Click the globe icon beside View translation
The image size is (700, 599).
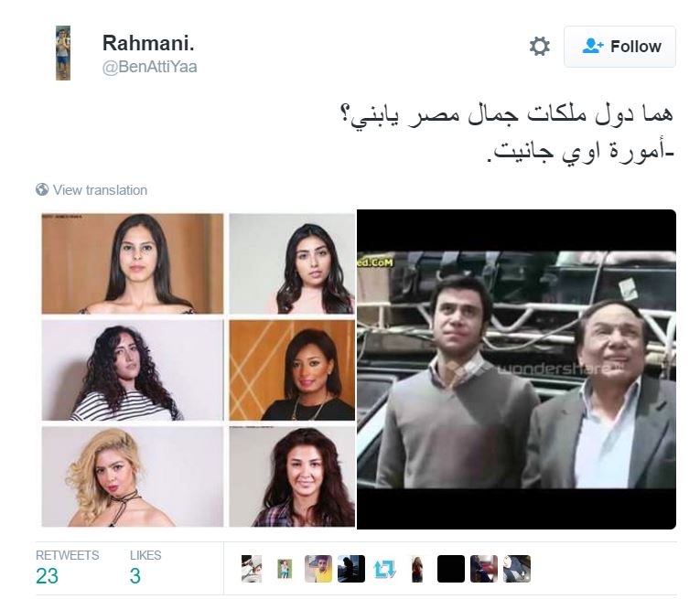point(42,189)
